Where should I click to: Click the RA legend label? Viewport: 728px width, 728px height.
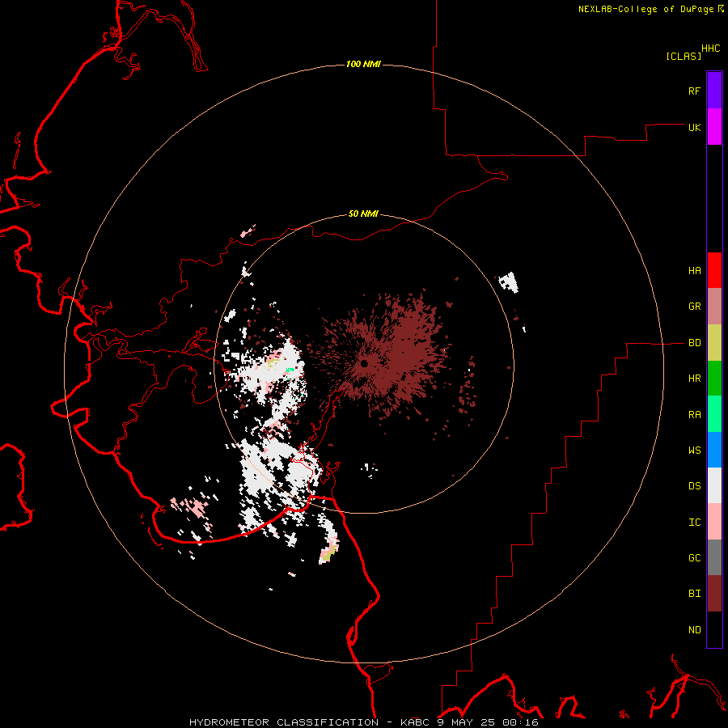[x=694, y=414]
